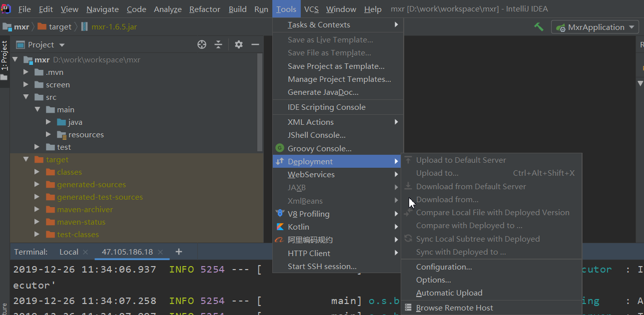Click Browse Remote Host entry

492,308
